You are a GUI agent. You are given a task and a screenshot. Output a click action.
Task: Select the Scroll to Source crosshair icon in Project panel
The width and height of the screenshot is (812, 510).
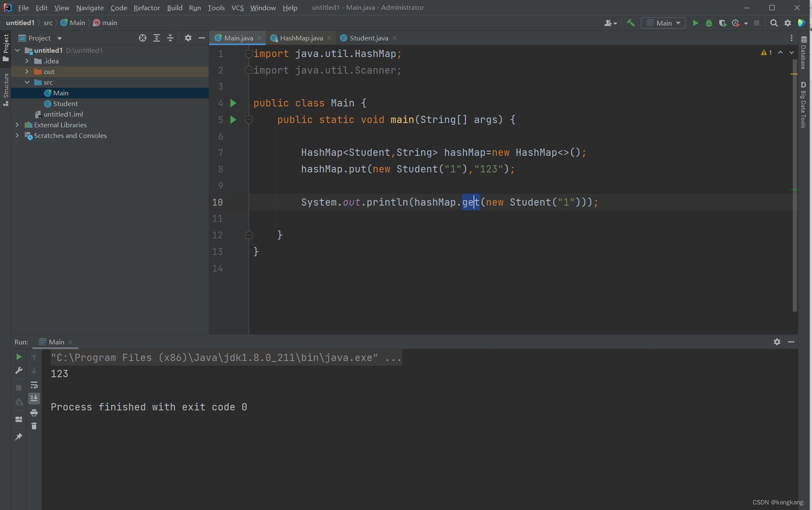pos(143,38)
